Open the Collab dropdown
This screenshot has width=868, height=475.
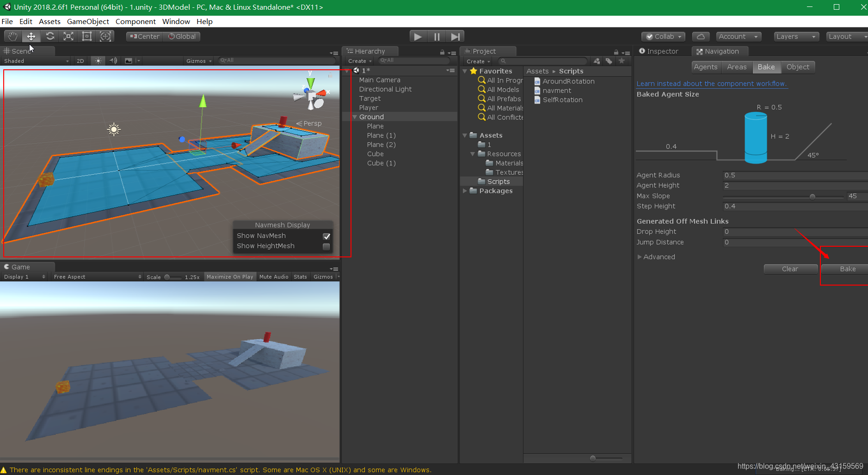coord(663,37)
